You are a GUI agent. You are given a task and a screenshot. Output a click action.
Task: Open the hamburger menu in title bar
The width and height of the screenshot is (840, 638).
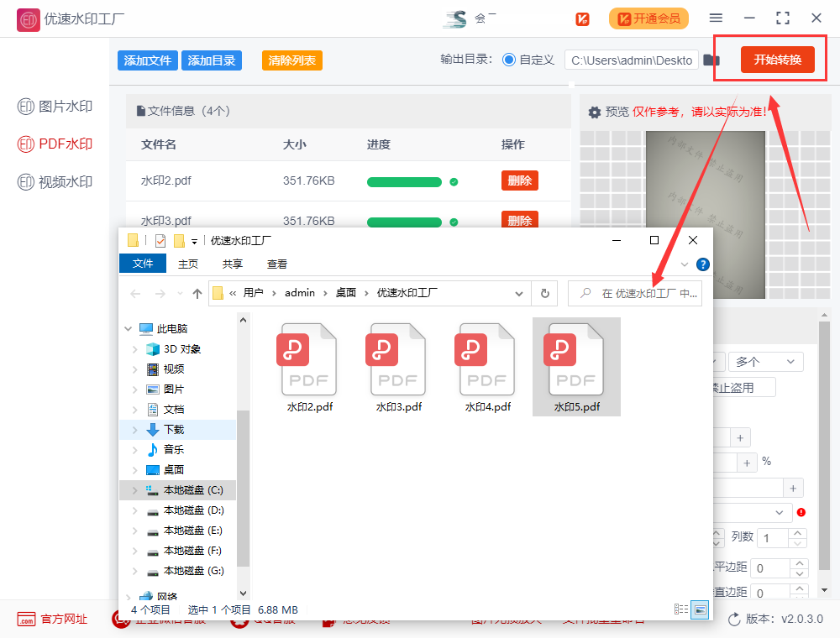coord(716,18)
